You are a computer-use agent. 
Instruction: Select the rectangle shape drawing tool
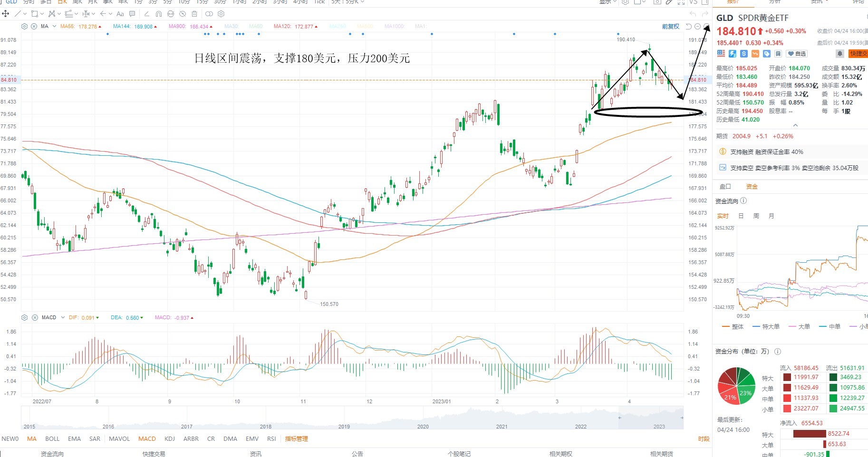click(x=34, y=14)
